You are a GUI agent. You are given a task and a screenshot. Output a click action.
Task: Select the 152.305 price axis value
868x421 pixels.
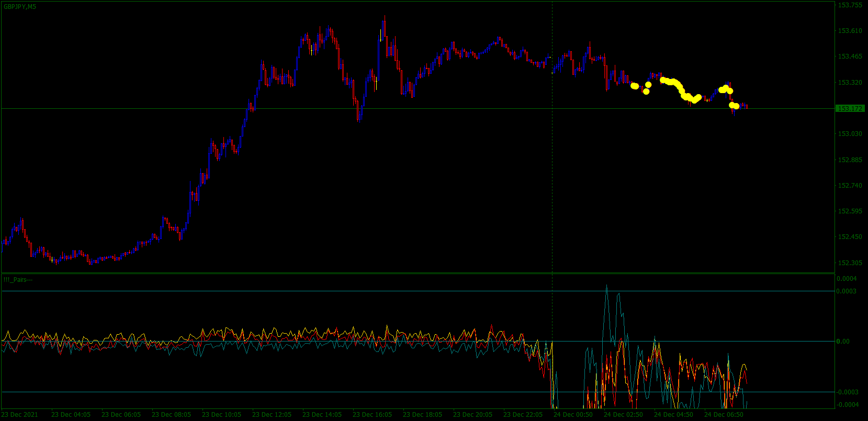click(x=850, y=263)
